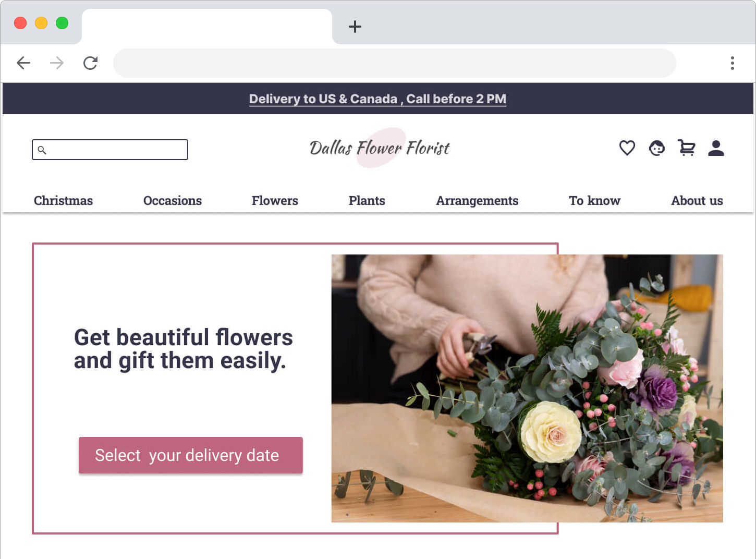This screenshot has width=756, height=559.
Task: Click the magnifier icon in search box
Action: [42, 150]
